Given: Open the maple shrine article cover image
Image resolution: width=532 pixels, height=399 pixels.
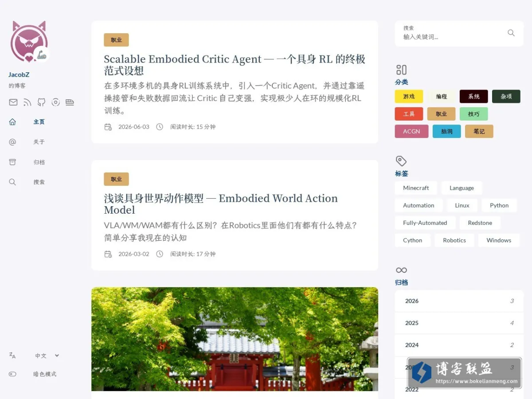Looking at the screenshot, I should (x=235, y=339).
